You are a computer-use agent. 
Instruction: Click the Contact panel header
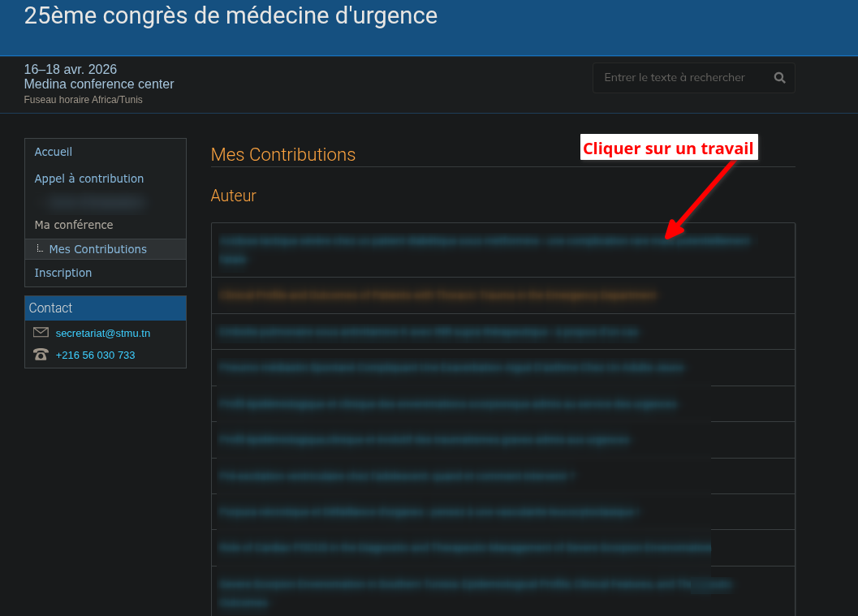[x=106, y=308]
